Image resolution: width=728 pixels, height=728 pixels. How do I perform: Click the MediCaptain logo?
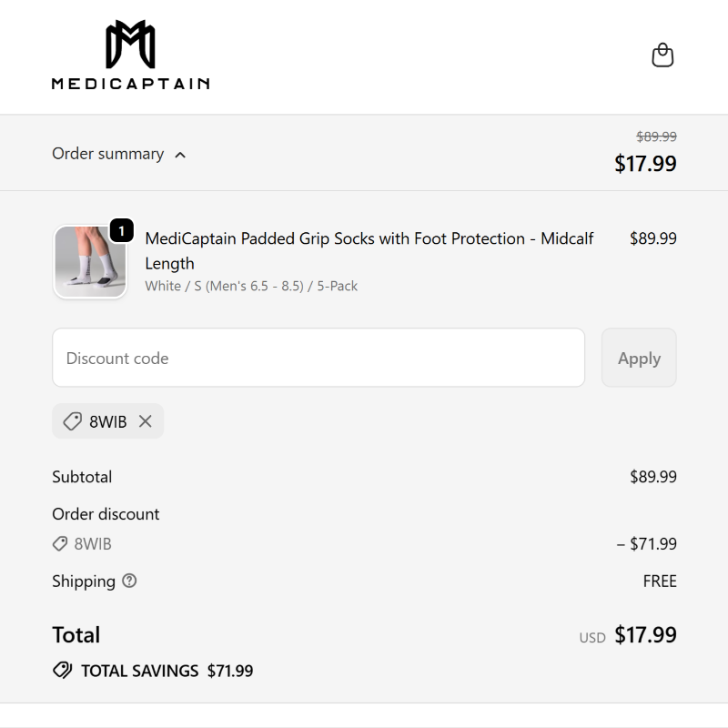pos(130,56)
